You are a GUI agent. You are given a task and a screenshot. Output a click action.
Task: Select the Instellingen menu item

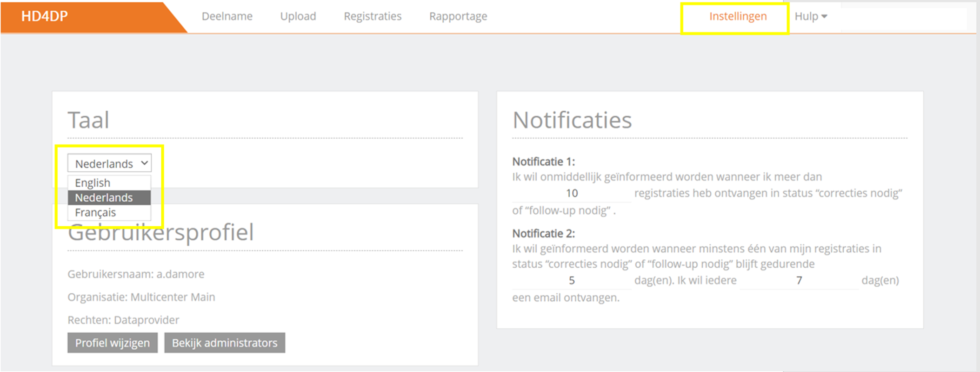point(738,16)
